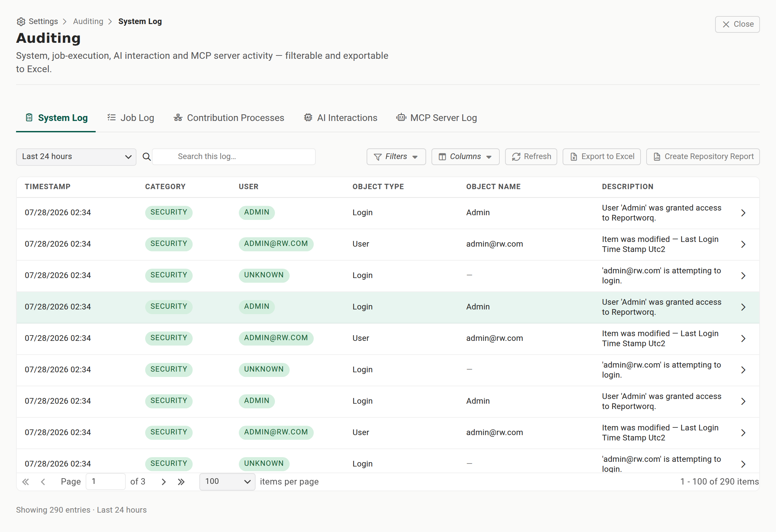Screen dimensions: 776x532
Task: Click the System Log tab clipboard icon
Action: click(29, 118)
